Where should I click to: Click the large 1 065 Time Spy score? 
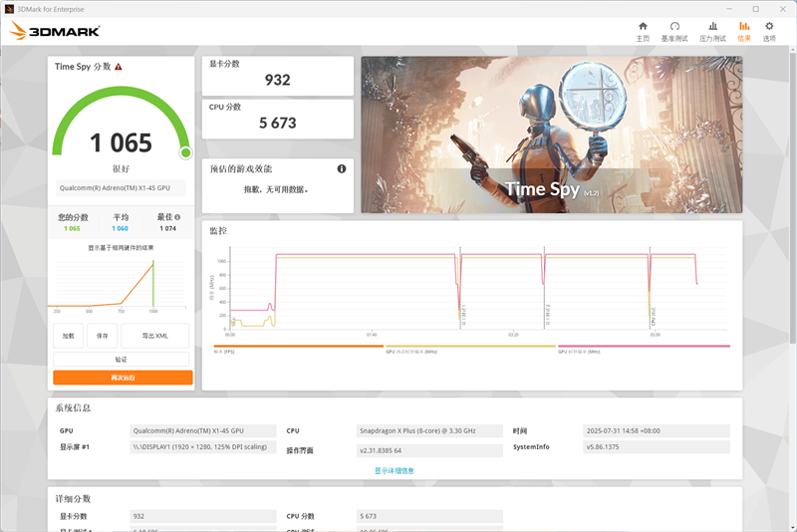(121, 142)
